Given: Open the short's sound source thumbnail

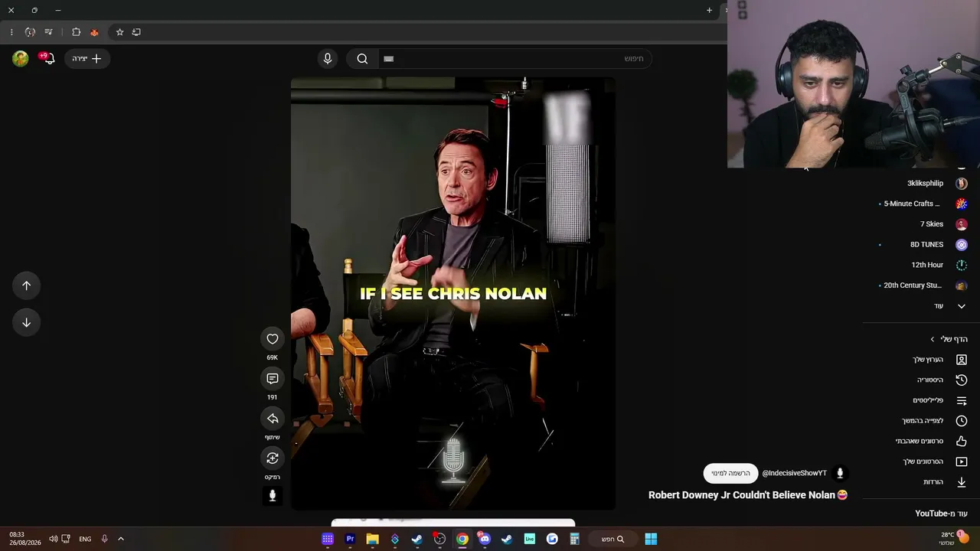Looking at the screenshot, I should pyautogui.click(x=273, y=495).
